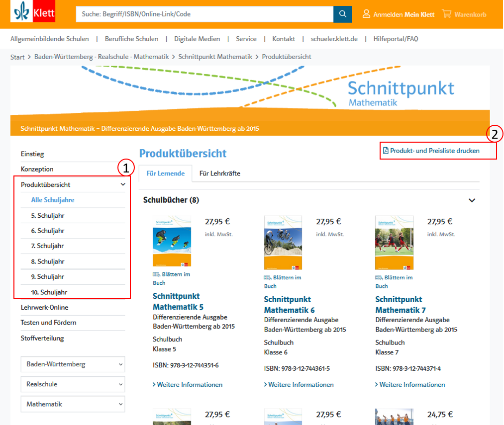Go to schueler.klett.de link

click(334, 39)
